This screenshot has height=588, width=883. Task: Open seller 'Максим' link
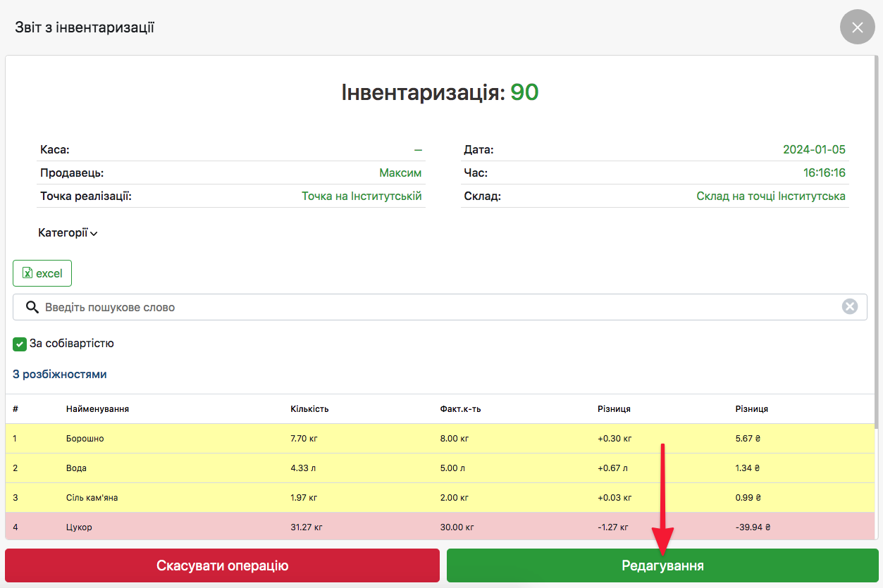[400, 173]
